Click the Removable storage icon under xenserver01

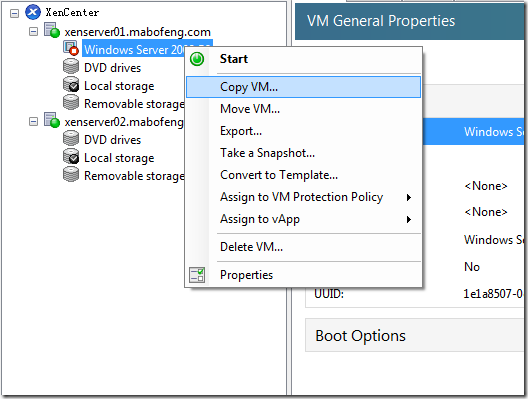pyautogui.click(x=71, y=102)
